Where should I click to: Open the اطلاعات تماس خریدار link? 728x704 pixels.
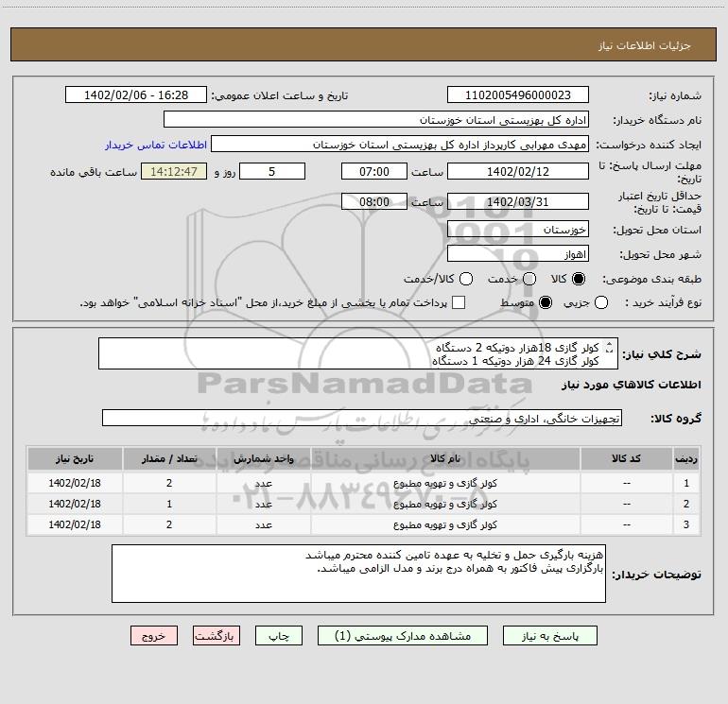click(x=156, y=145)
